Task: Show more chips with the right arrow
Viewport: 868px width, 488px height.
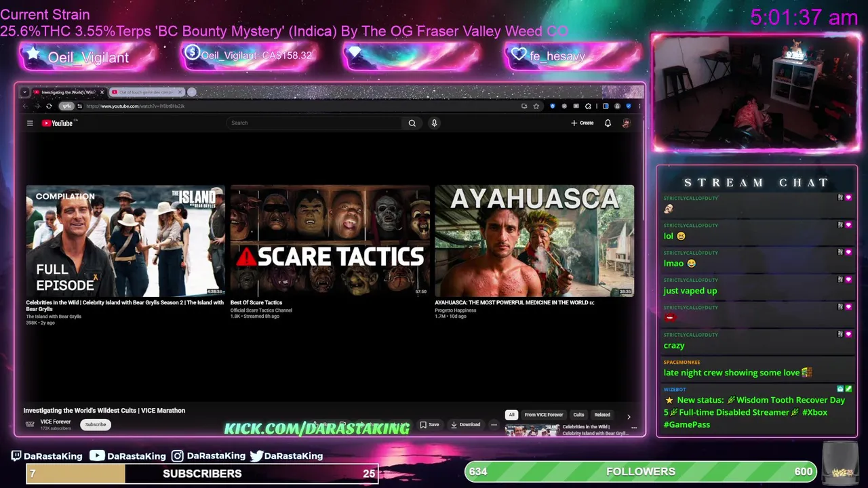Action: coord(629,416)
